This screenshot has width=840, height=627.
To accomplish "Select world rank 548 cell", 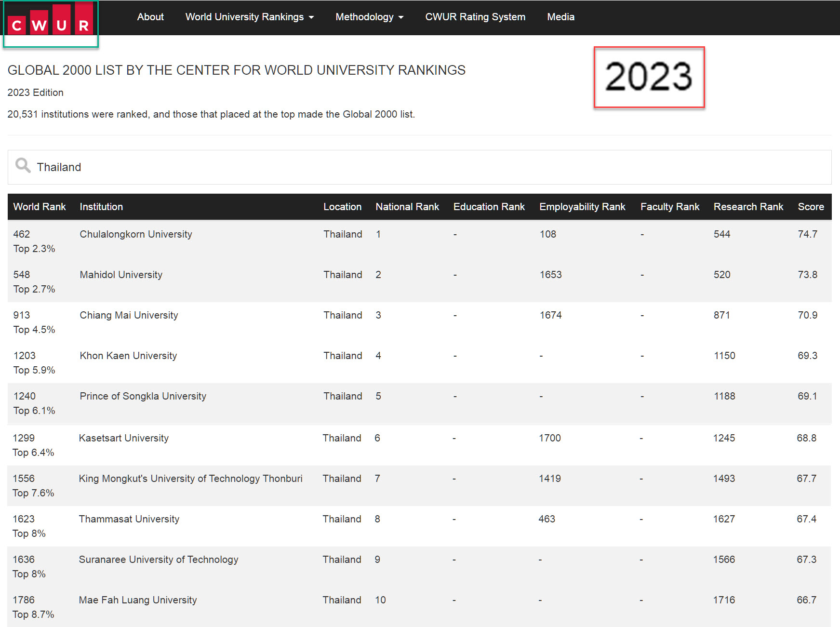I will (22, 275).
